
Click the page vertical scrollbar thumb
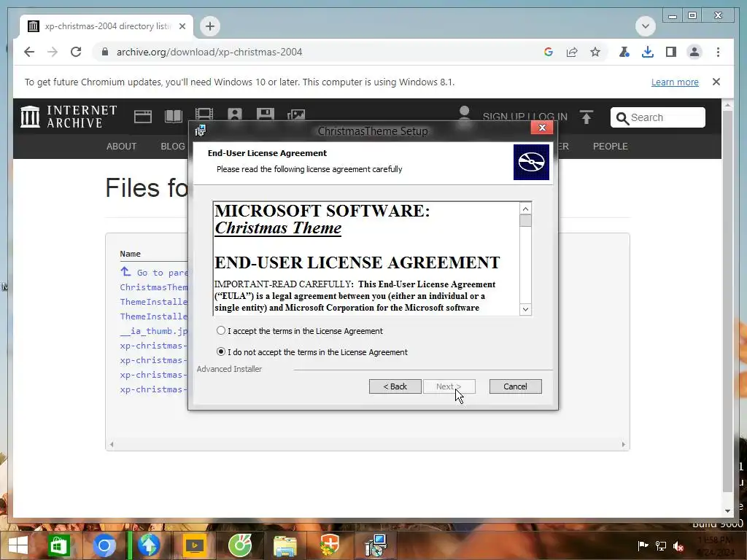click(727, 301)
